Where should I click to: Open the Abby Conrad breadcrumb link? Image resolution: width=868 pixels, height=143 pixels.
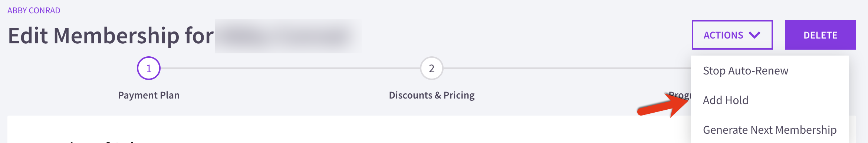(34, 10)
